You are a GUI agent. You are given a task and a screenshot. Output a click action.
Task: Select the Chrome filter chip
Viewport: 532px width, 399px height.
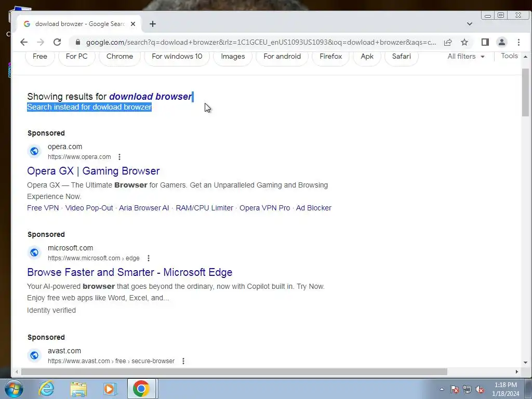click(x=119, y=57)
